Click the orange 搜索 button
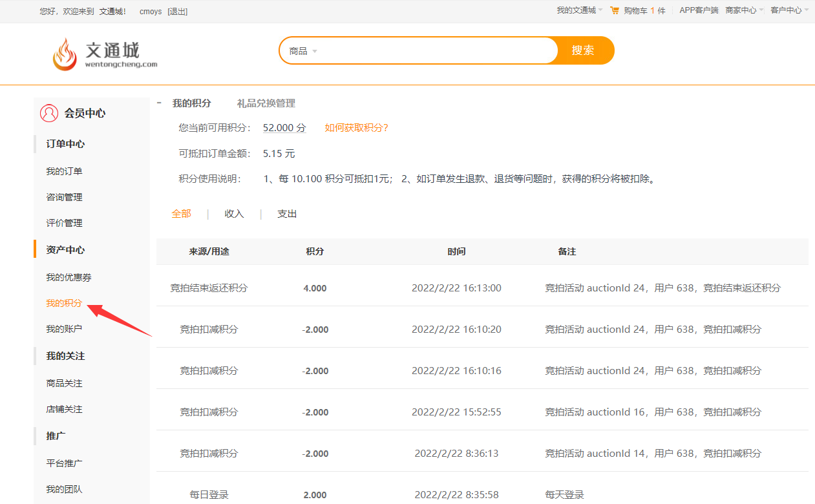 [584, 50]
